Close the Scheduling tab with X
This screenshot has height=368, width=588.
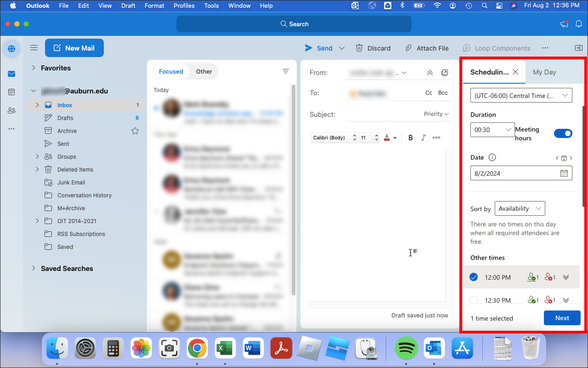[515, 72]
